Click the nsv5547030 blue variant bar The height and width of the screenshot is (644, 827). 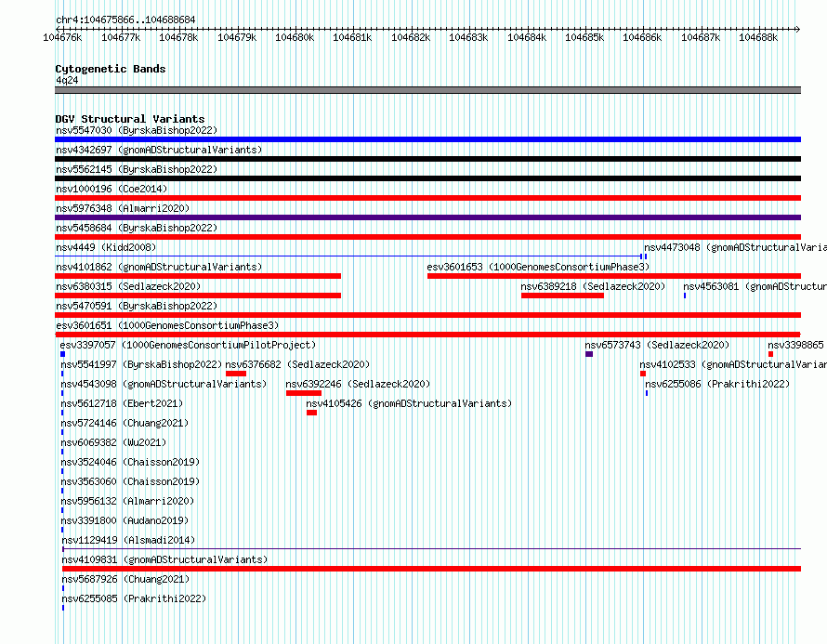pyautogui.click(x=427, y=139)
